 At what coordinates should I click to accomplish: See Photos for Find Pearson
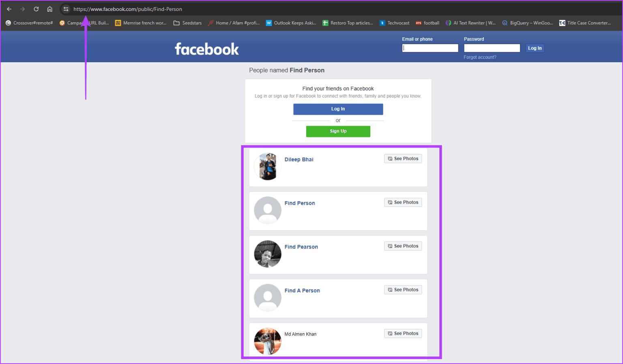pyautogui.click(x=403, y=246)
